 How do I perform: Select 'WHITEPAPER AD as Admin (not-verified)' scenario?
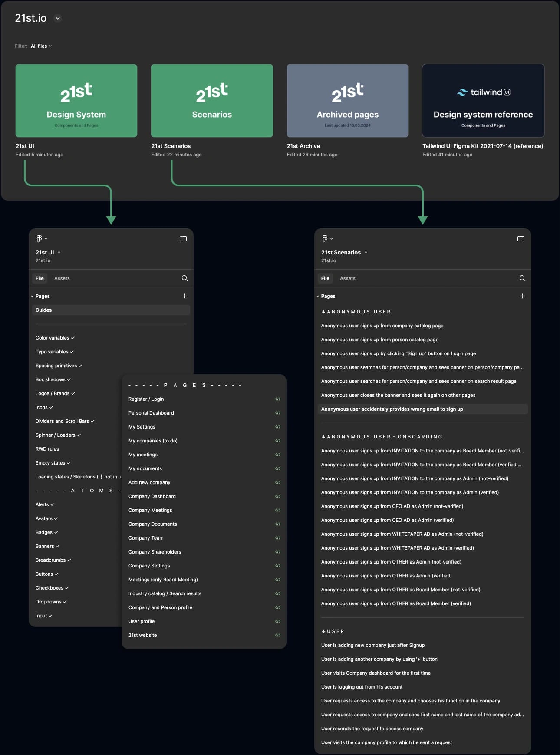pos(402,534)
